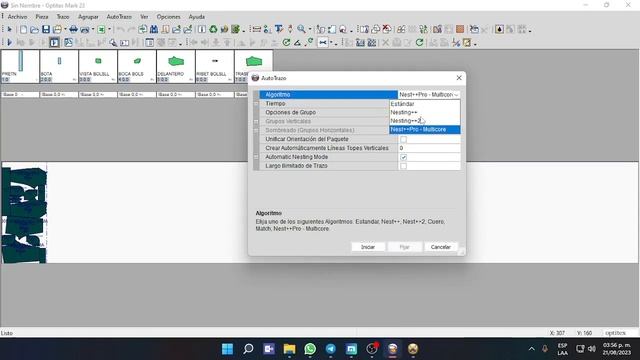
Task: Click the Cancelar button
Action: pyautogui.click(x=440, y=247)
